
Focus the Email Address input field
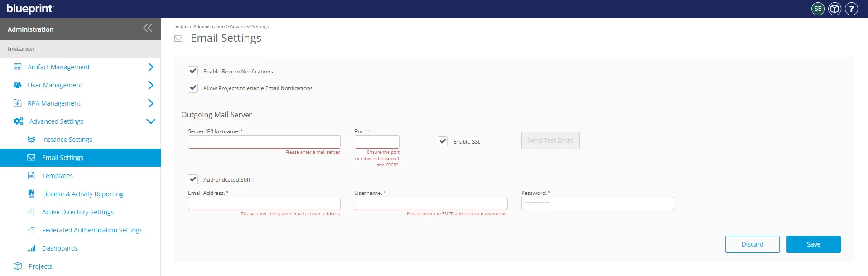tap(264, 203)
